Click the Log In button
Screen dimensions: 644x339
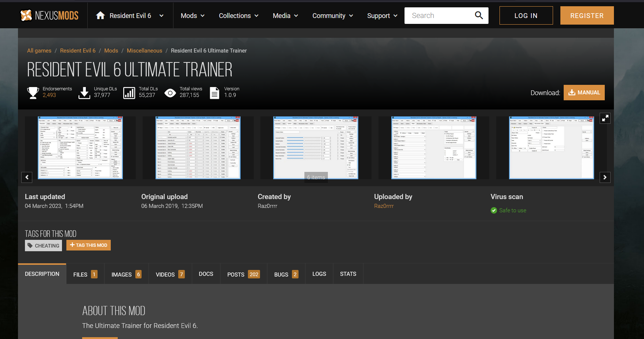(x=526, y=15)
